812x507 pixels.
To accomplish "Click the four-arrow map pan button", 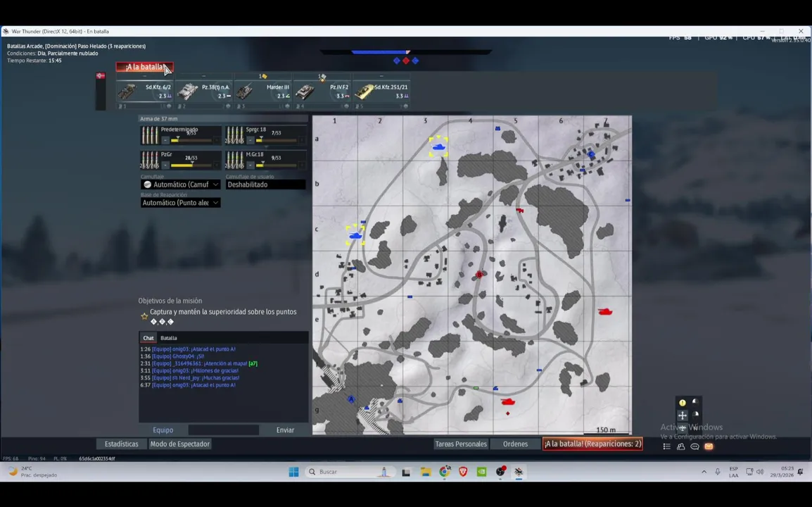I will (683, 415).
